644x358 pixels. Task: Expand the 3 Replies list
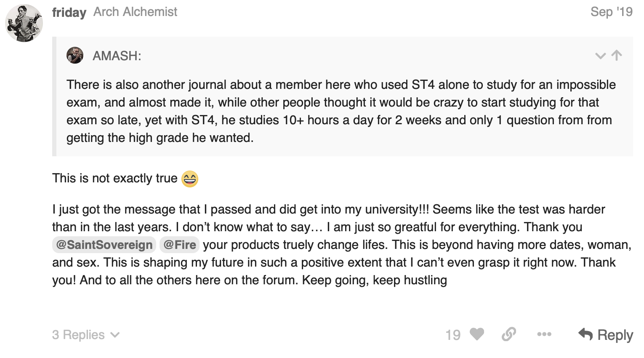pos(86,335)
